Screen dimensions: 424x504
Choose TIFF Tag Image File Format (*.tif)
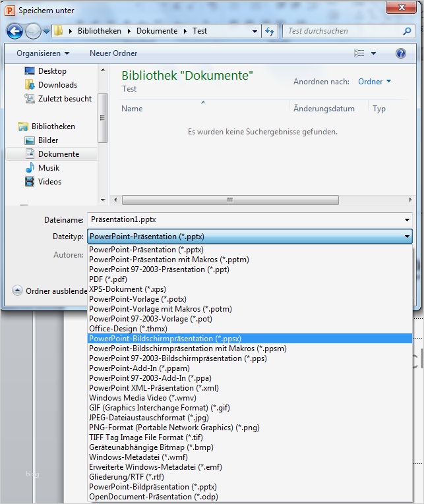tap(250, 437)
